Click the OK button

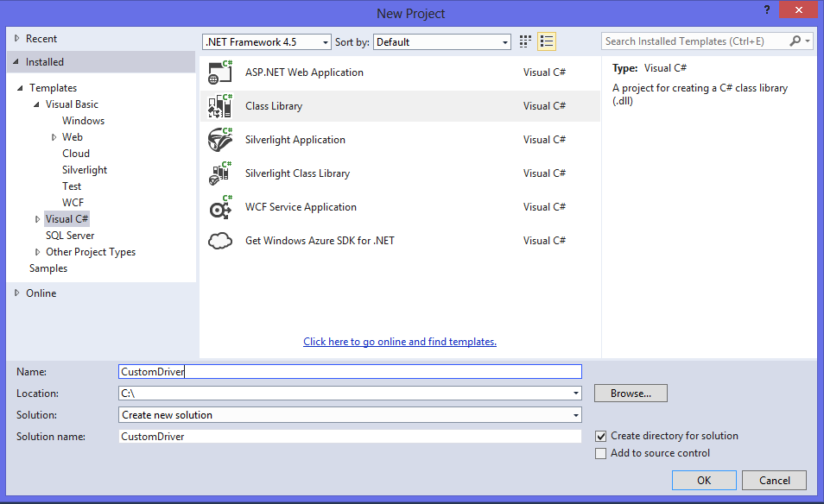click(704, 481)
